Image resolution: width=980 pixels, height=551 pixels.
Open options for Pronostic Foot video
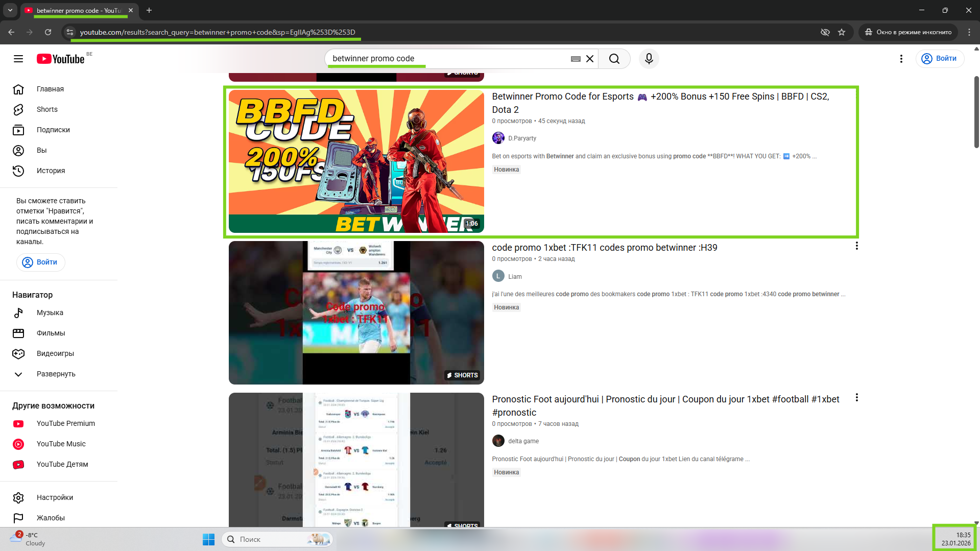[x=856, y=398]
